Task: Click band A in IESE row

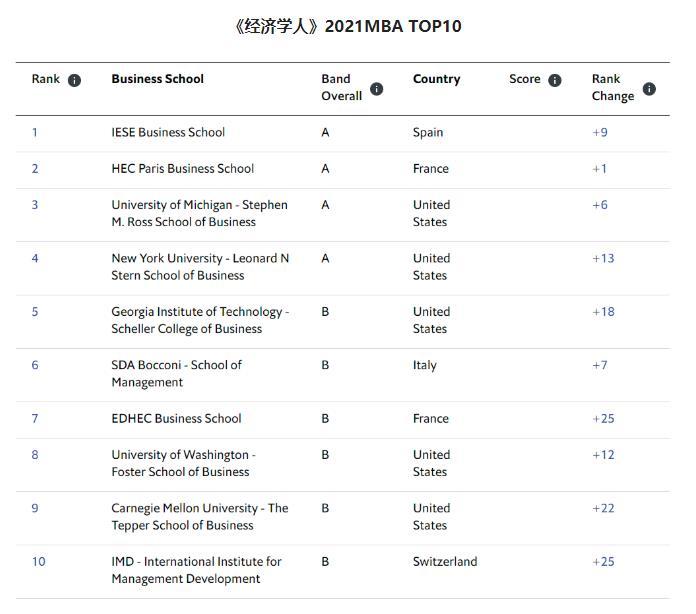Action: pos(325,132)
